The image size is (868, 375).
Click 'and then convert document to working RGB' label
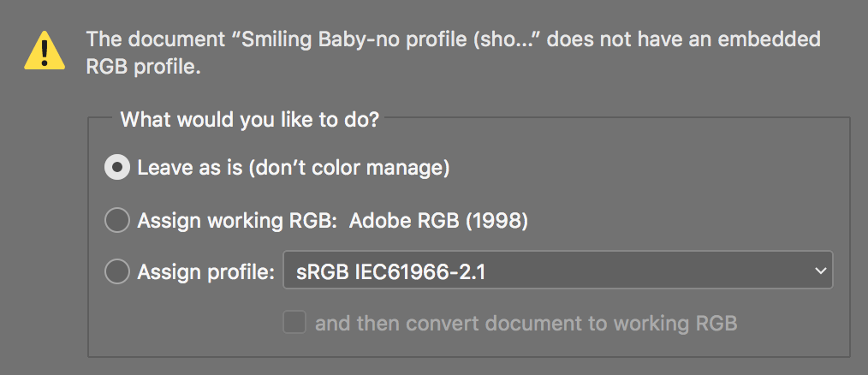click(x=526, y=323)
